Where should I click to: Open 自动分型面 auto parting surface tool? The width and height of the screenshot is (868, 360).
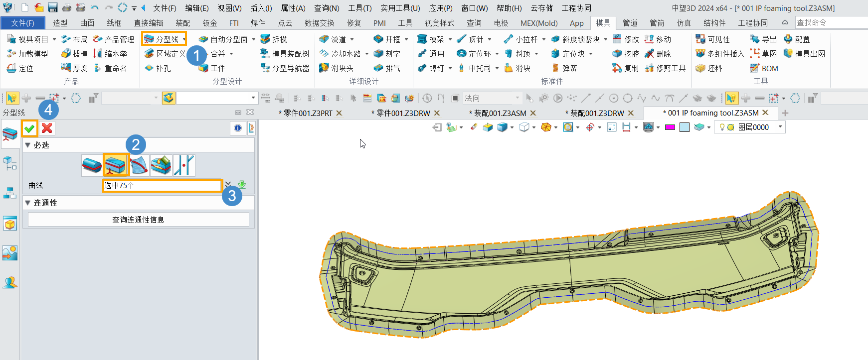tap(223, 39)
